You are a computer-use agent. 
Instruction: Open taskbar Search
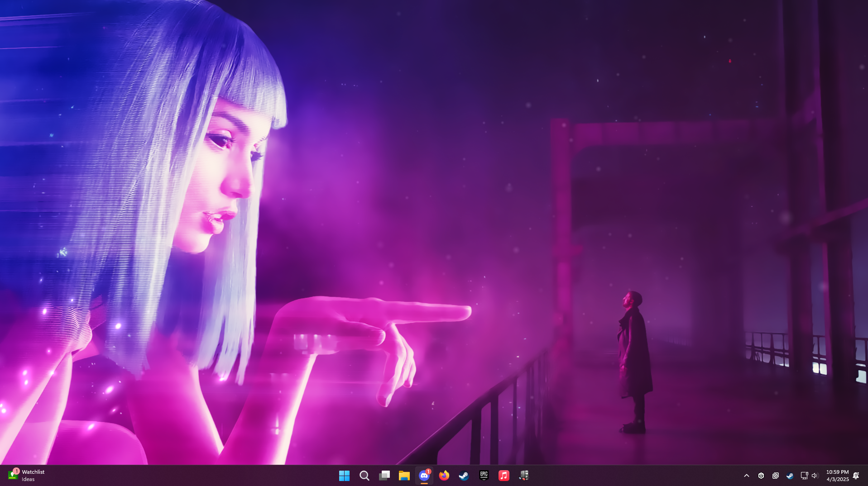pos(364,476)
